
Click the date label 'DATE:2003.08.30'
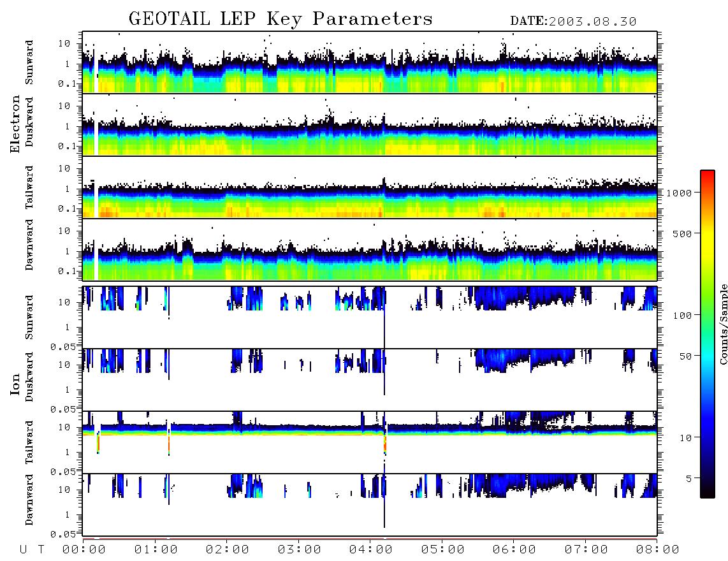click(x=573, y=22)
